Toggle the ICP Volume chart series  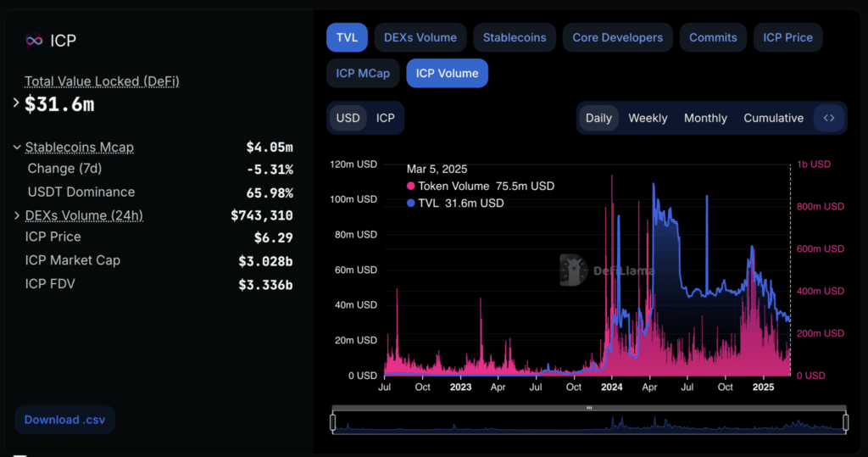pos(448,73)
